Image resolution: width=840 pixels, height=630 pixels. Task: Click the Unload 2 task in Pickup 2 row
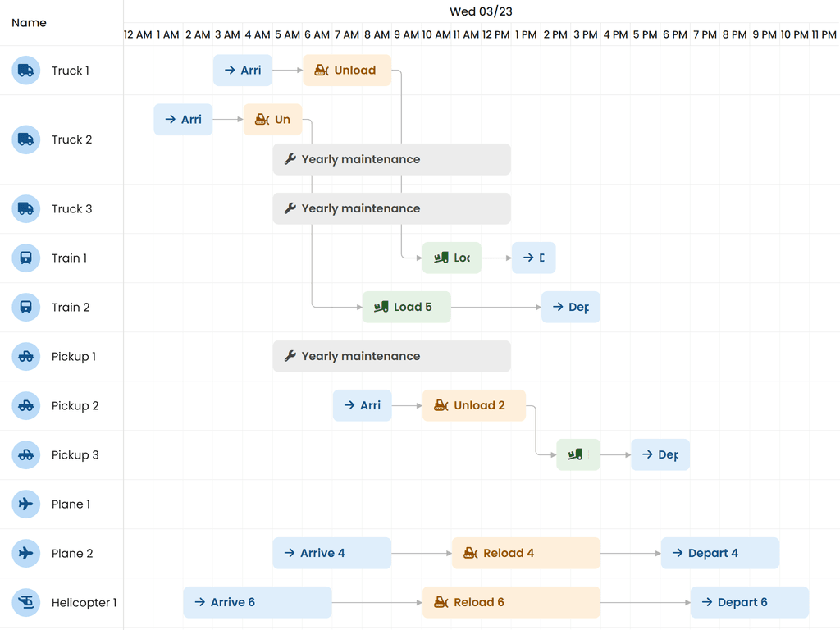(473, 405)
